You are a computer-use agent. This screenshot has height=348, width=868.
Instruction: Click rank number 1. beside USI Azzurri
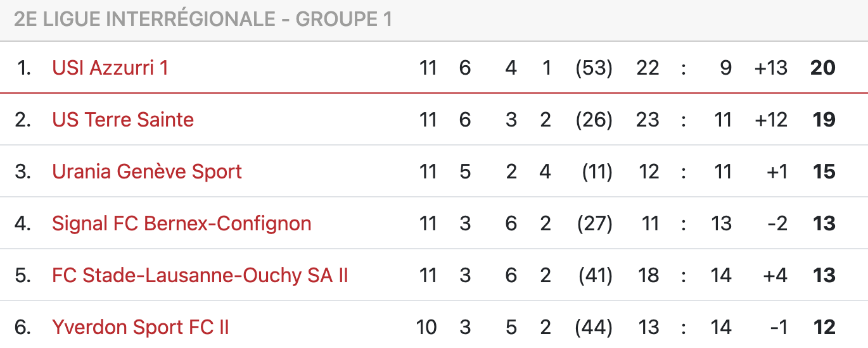click(24, 68)
